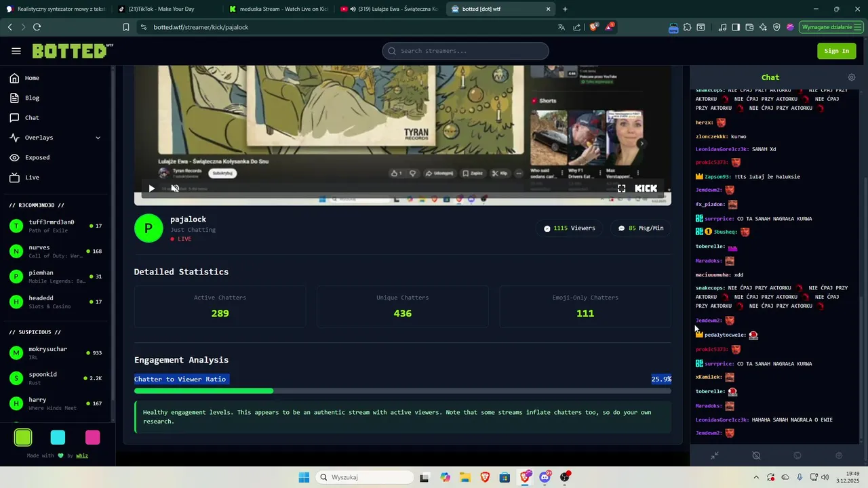Open Brave Wallet icon
Image resolution: width=868 pixels, height=488 pixels.
coord(749,27)
